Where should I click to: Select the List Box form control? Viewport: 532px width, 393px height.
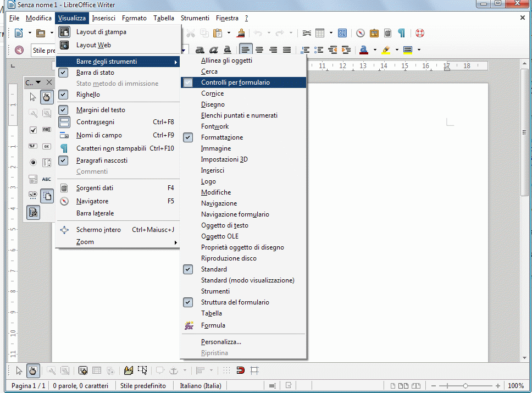tap(47, 162)
